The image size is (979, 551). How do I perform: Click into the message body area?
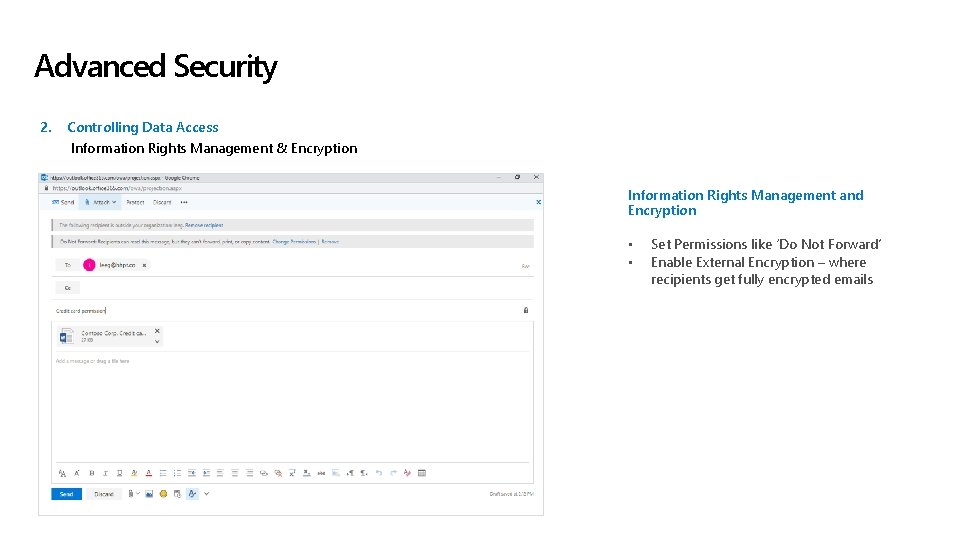pos(292,406)
